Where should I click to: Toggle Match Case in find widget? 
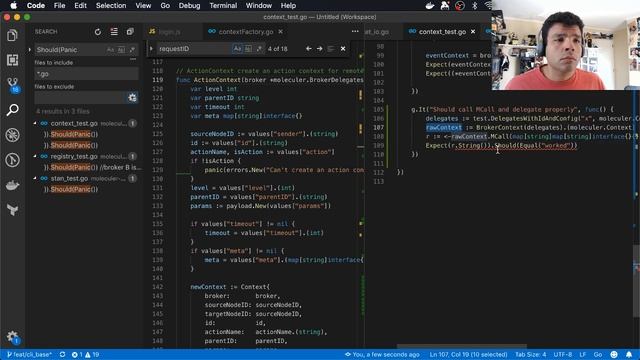[237, 49]
